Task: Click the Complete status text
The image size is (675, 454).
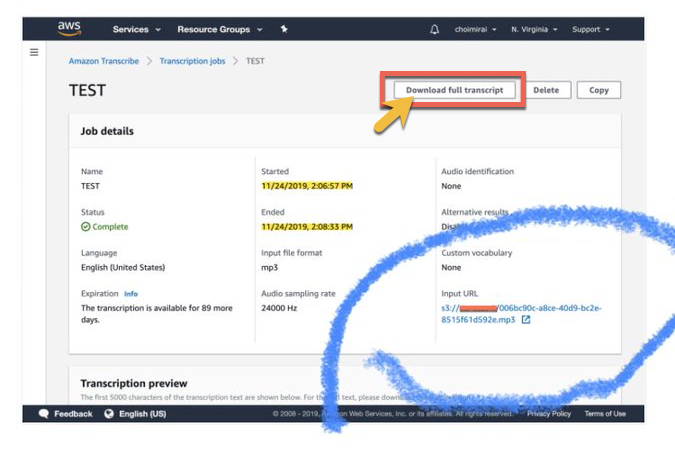Action: click(110, 227)
